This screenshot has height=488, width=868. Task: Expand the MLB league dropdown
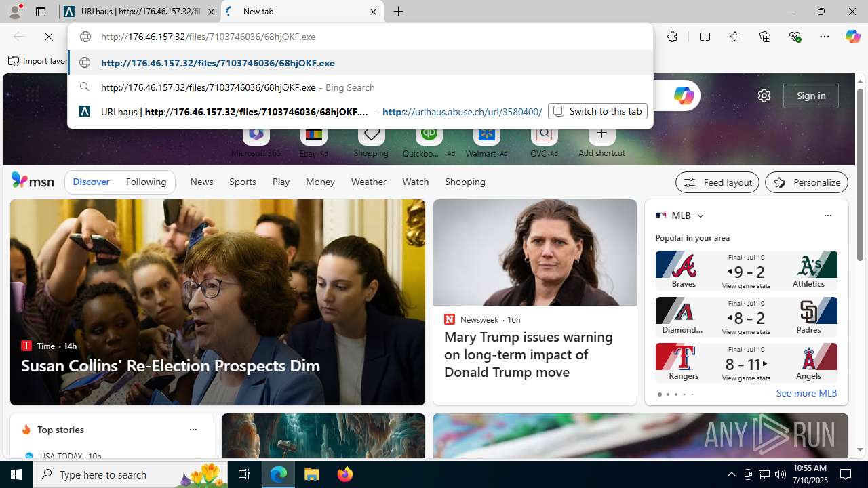coord(700,216)
